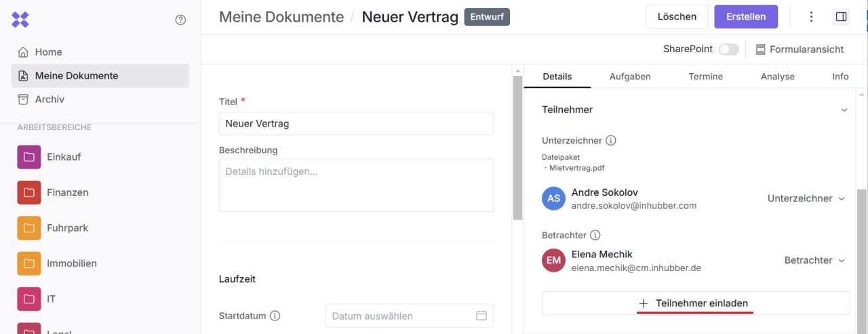Click the info icon beside Startdatum

[x=275, y=316]
